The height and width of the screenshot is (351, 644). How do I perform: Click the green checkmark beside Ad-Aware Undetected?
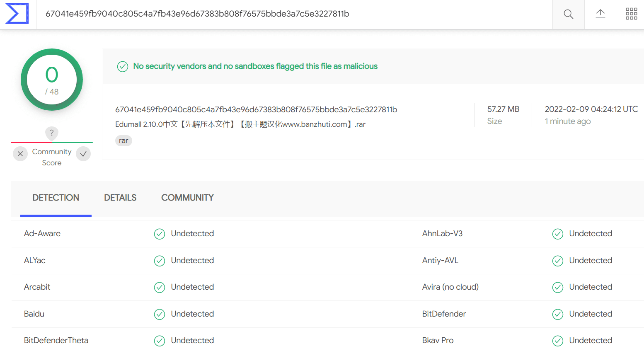click(160, 234)
